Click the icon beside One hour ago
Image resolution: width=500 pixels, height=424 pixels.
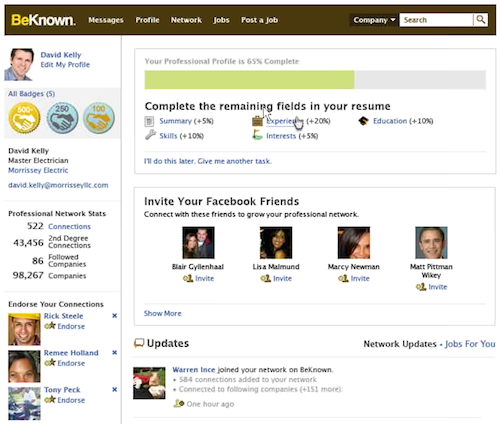(x=179, y=404)
